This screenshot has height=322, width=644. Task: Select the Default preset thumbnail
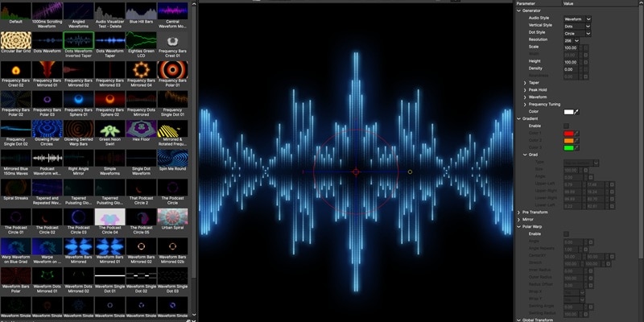[x=15, y=11]
